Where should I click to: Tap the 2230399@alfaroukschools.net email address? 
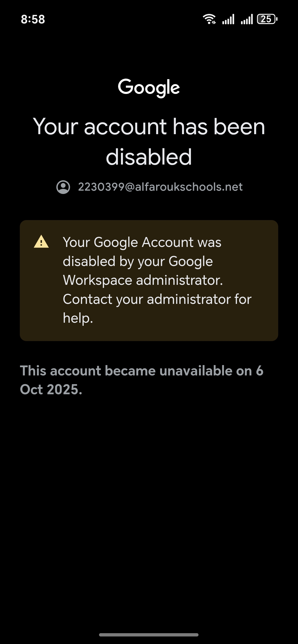(x=160, y=187)
